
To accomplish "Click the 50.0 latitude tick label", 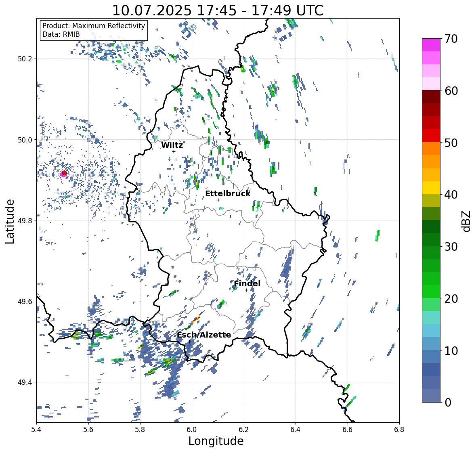I will [x=25, y=140].
